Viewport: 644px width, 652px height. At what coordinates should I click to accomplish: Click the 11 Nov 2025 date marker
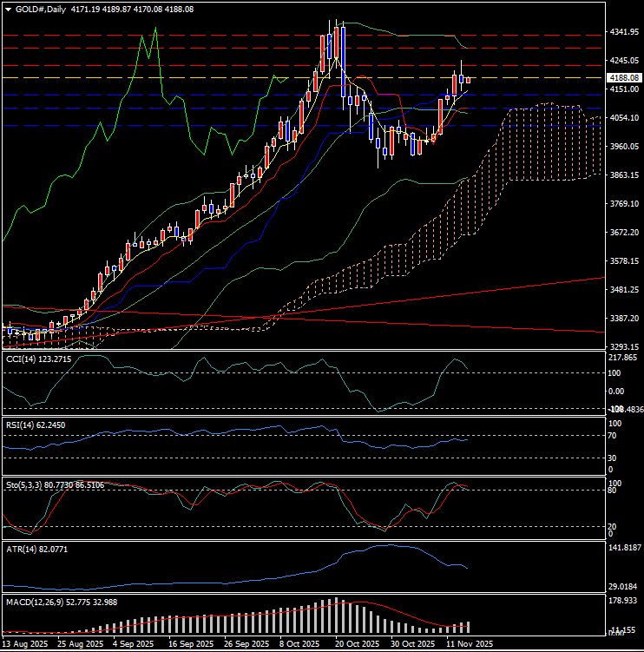click(468, 644)
